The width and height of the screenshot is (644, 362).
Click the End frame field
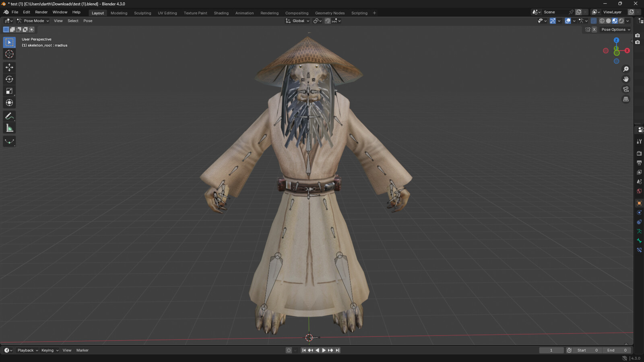point(617,350)
